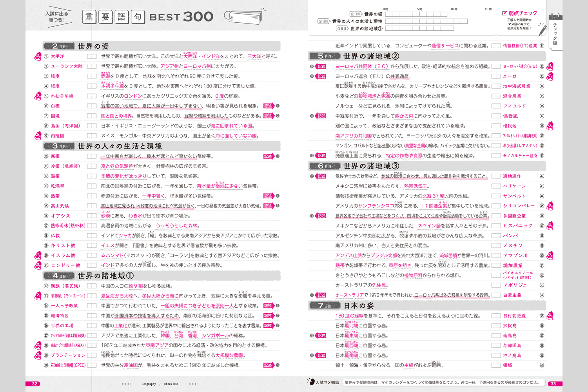588x392 pixels.
Task: Click the bell icon beside ヒスパニック answer
Action: click(550, 225)
